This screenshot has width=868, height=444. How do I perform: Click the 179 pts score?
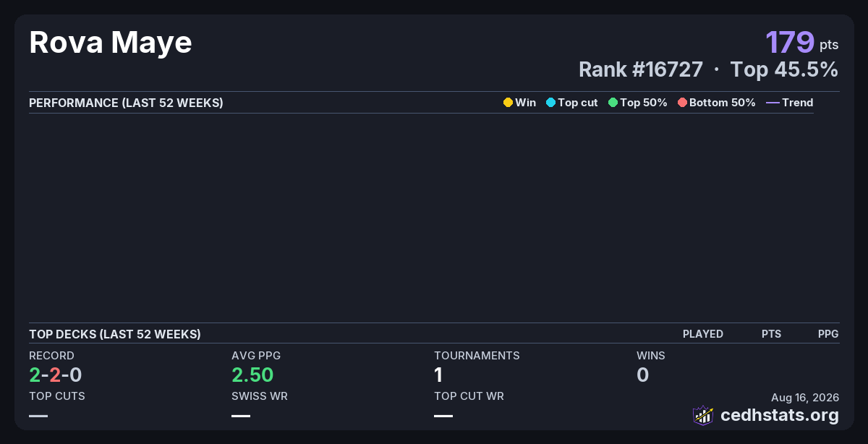[x=802, y=42]
